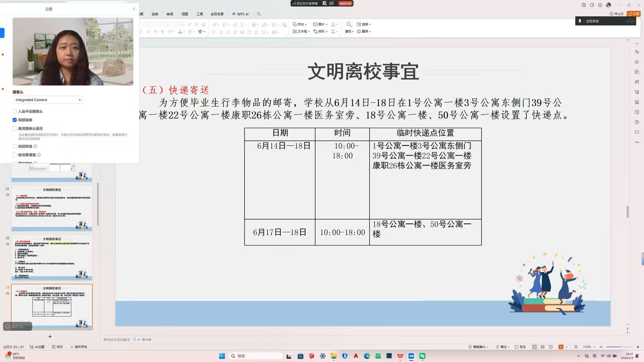
Task: Open the Smart Beautify (智能美化) dropdown
Action: pyautogui.click(x=478, y=347)
